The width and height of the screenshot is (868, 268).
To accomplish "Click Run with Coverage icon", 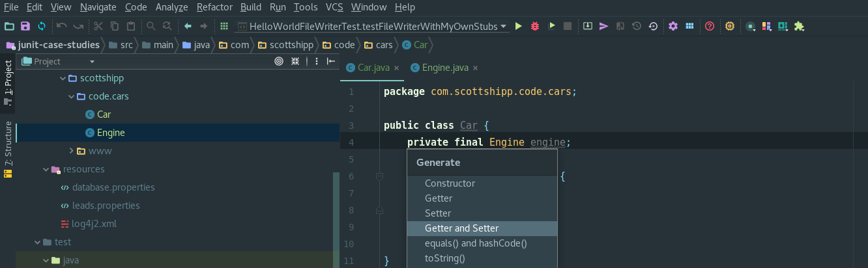I will (x=552, y=26).
